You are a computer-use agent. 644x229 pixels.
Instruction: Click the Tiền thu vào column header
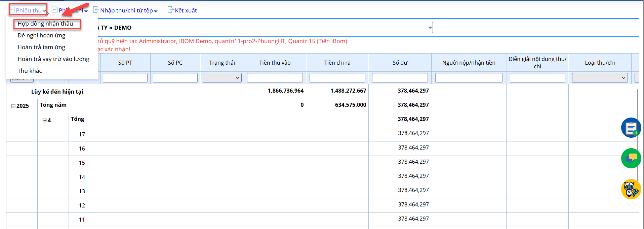click(x=275, y=63)
